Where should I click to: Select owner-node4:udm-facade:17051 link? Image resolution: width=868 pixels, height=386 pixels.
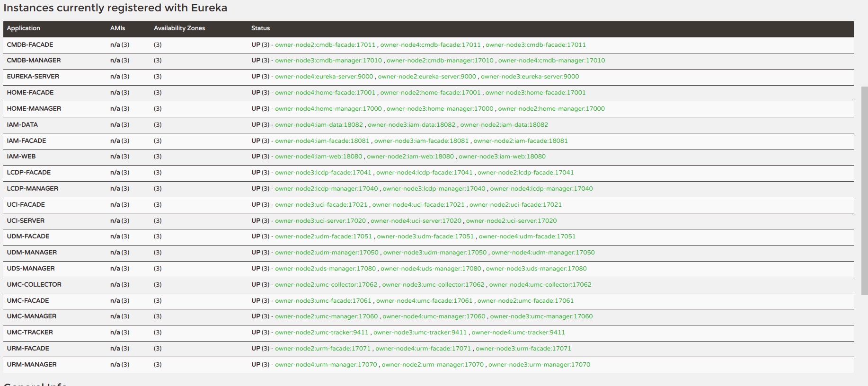click(527, 237)
